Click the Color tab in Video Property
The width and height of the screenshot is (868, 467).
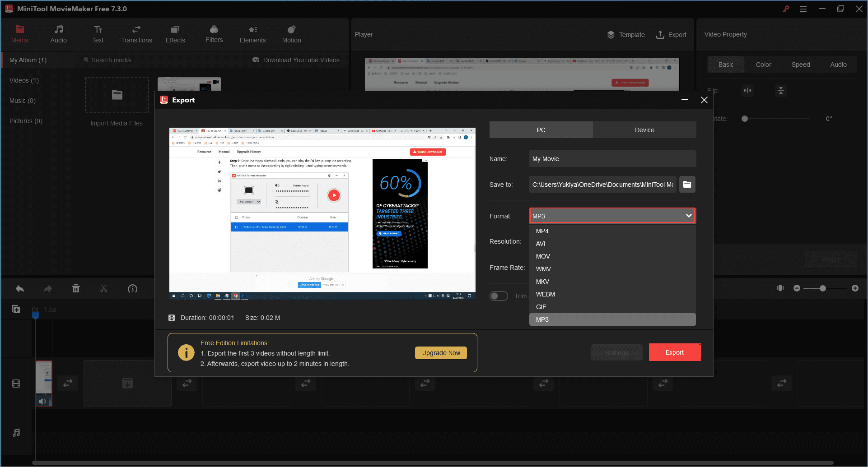pyautogui.click(x=763, y=65)
